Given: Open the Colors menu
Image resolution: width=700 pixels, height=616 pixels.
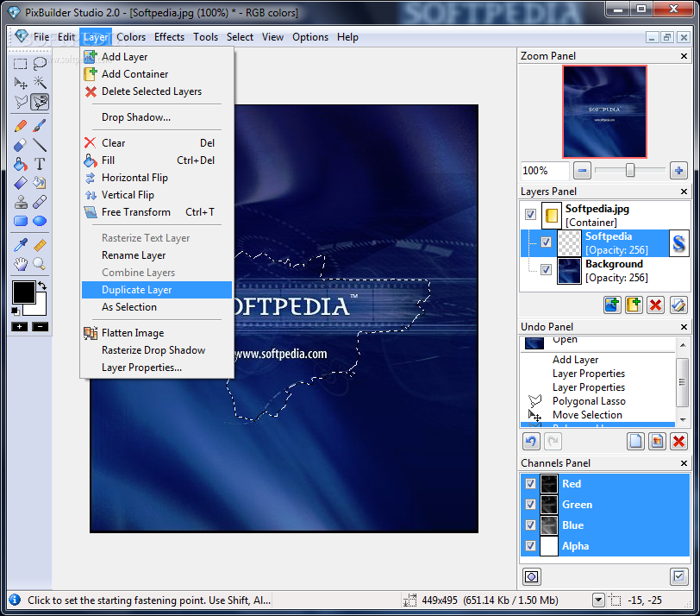Looking at the screenshot, I should tap(131, 37).
